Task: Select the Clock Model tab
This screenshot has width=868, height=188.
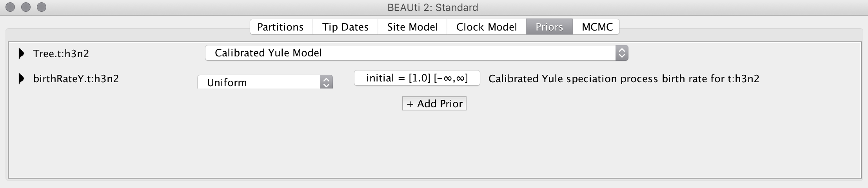Action: coord(487,27)
